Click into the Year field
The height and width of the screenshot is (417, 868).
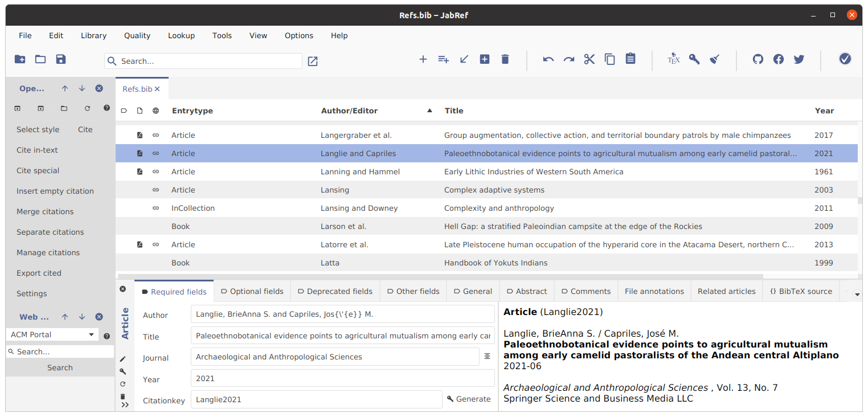(343, 378)
